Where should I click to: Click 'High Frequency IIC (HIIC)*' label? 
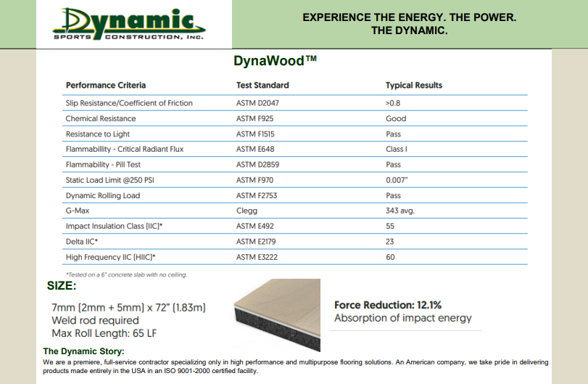tap(111, 257)
